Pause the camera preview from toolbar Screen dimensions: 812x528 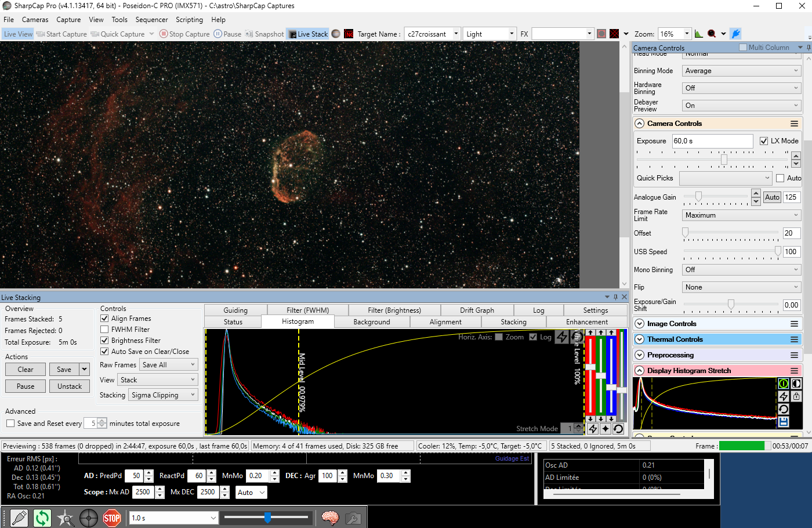pos(227,34)
